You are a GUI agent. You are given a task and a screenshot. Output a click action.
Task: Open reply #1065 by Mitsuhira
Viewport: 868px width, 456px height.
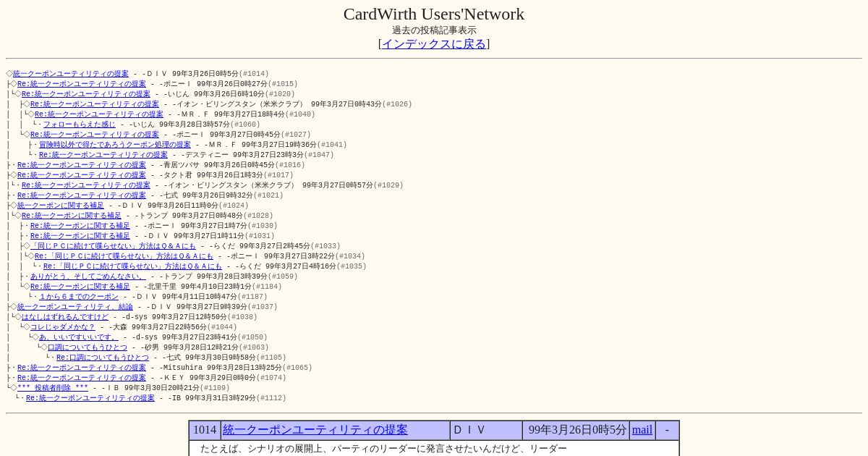pyautogui.click(x=82, y=368)
